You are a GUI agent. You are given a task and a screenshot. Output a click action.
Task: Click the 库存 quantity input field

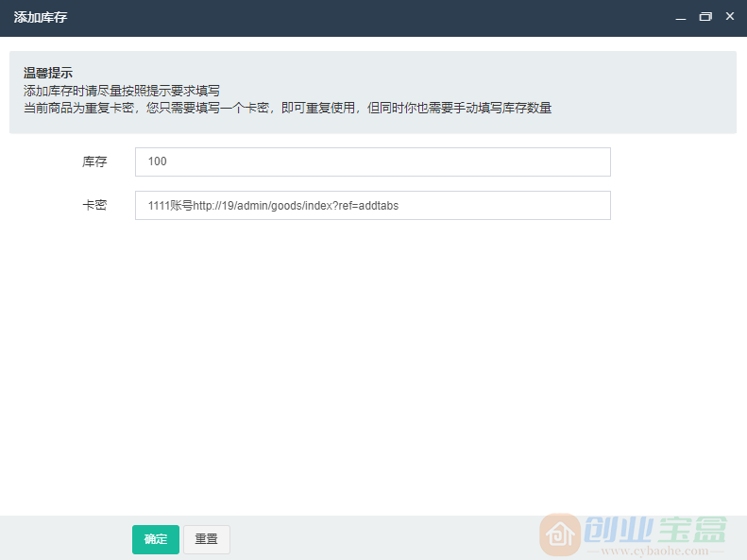point(372,161)
